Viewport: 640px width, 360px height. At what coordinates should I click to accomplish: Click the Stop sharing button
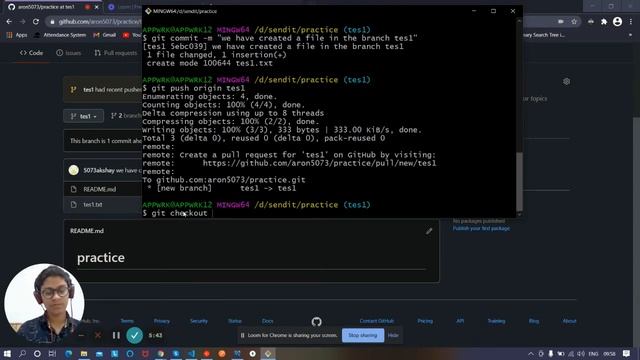click(x=363, y=336)
